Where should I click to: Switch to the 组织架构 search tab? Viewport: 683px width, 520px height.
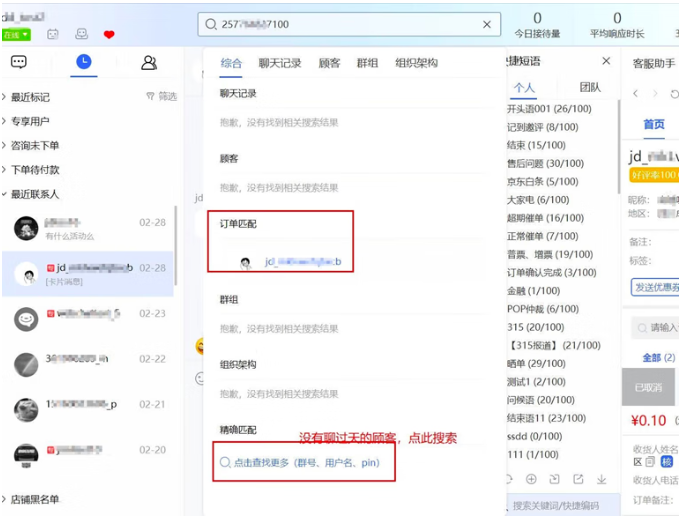(416, 64)
